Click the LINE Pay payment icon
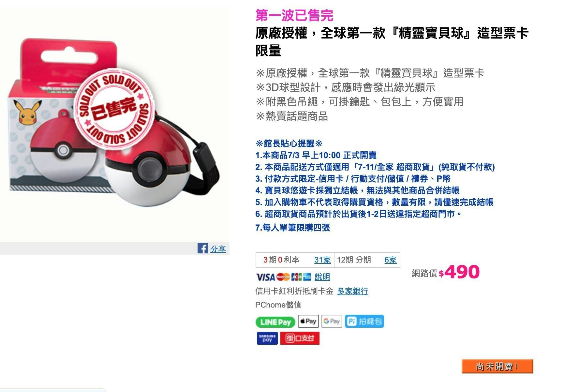 coord(275,322)
